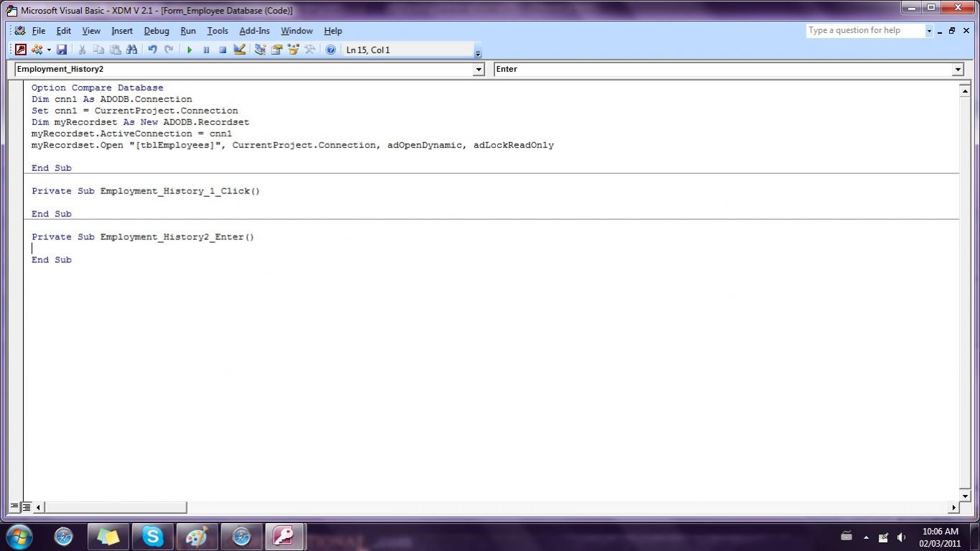Click the "Dim myRecordset As New ADODB.Recordset" line
This screenshot has width=980, height=551.
click(x=140, y=122)
